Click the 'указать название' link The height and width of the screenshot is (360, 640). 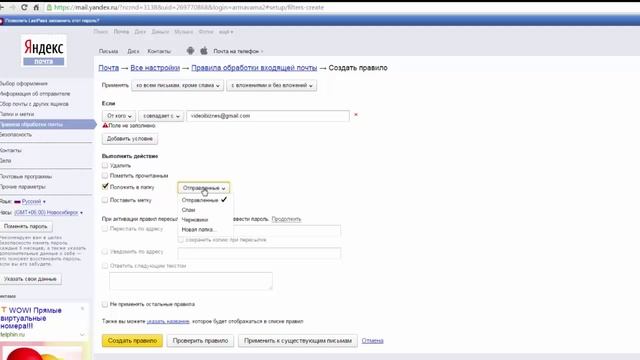pyautogui.click(x=168, y=321)
